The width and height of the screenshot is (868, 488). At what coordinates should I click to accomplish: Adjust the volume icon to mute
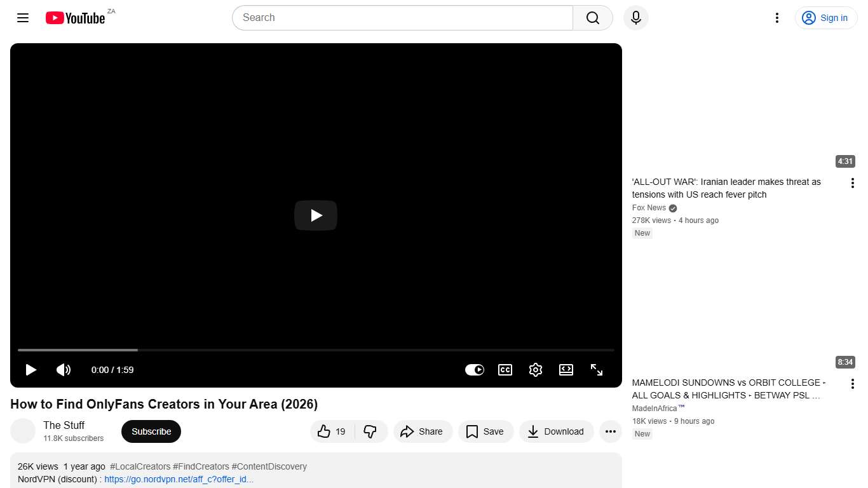pos(64,369)
